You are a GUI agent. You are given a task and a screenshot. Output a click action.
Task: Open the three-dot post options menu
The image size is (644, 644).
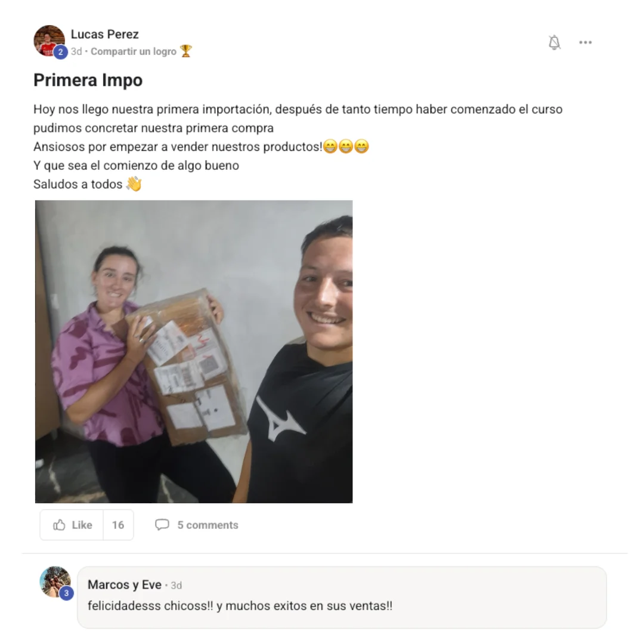pyautogui.click(x=586, y=42)
